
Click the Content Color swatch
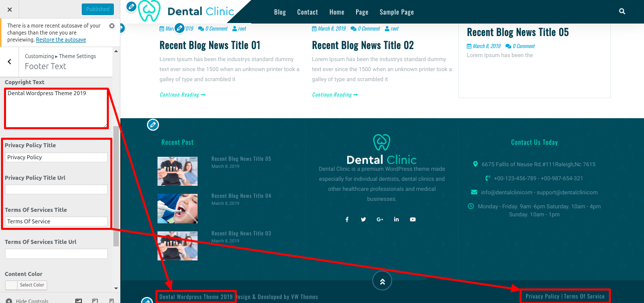[x=11, y=285]
